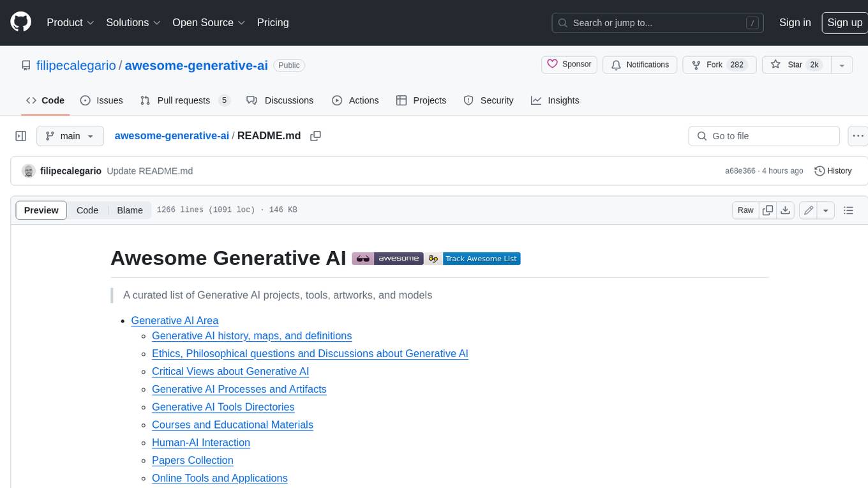
Task: Open the more file actions ellipsis
Action: (x=858, y=136)
